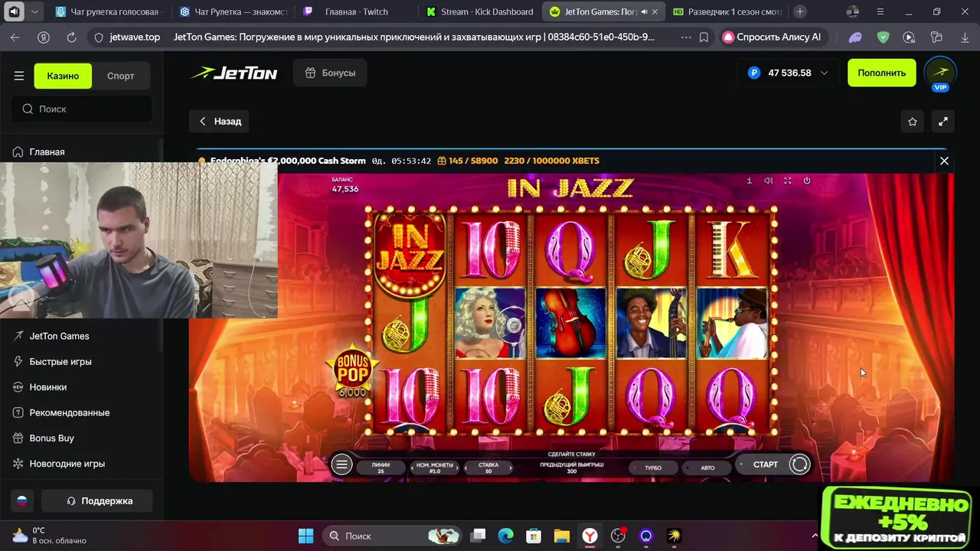This screenshot has height=551, width=980.
Task: Click the sidebar Поиск search field
Action: 82,109
